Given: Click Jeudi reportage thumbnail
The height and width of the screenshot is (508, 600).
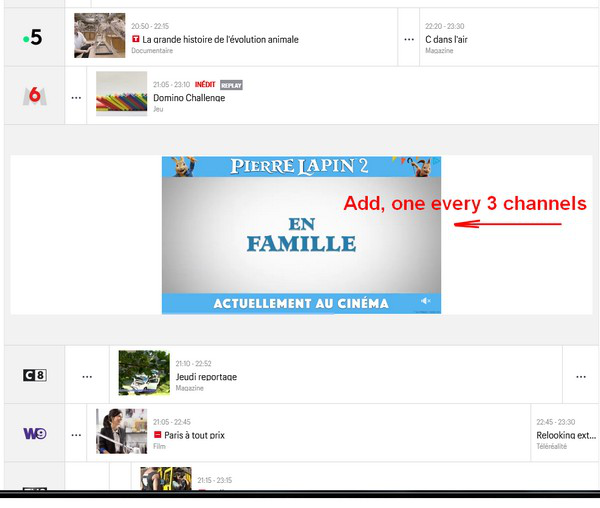Looking at the screenshot, I should pos(144,373).
